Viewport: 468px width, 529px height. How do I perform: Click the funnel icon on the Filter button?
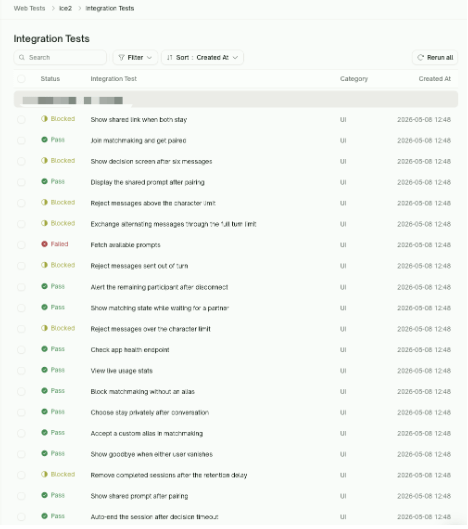pos(121,58)
